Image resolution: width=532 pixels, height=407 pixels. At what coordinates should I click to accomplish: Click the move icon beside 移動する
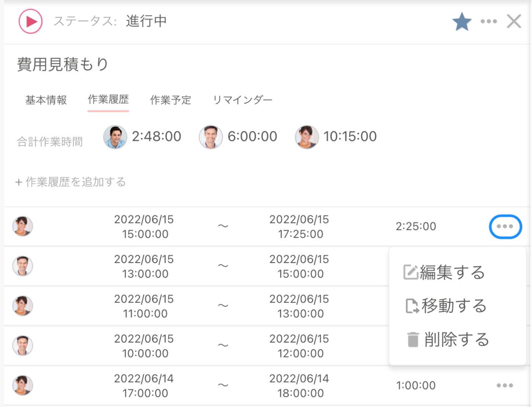(x=412, y=306)
